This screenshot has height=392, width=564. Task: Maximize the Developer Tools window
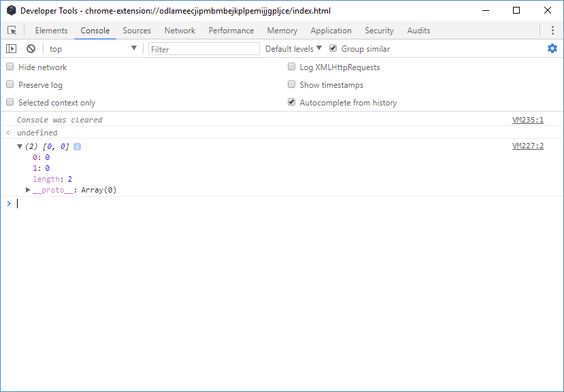coord(516,10)
